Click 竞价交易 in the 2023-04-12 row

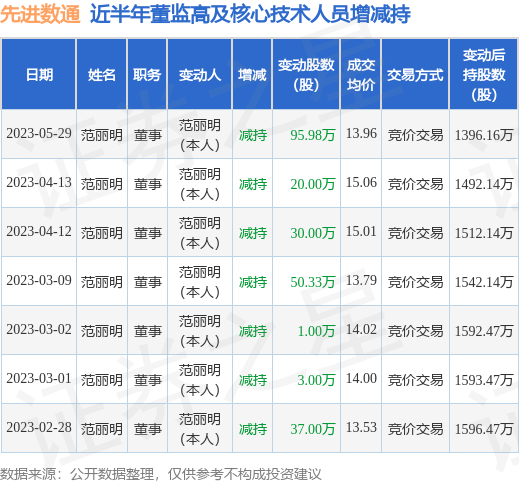click(x=415, y=233)
